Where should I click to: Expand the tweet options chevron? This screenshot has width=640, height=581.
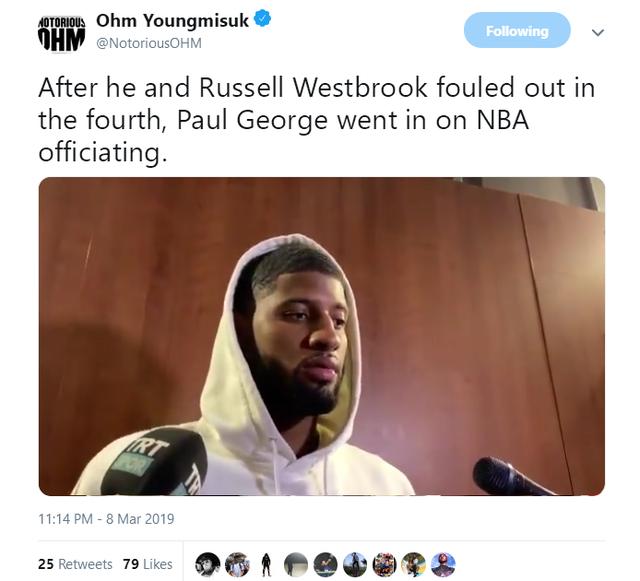(x=598, y=32)
